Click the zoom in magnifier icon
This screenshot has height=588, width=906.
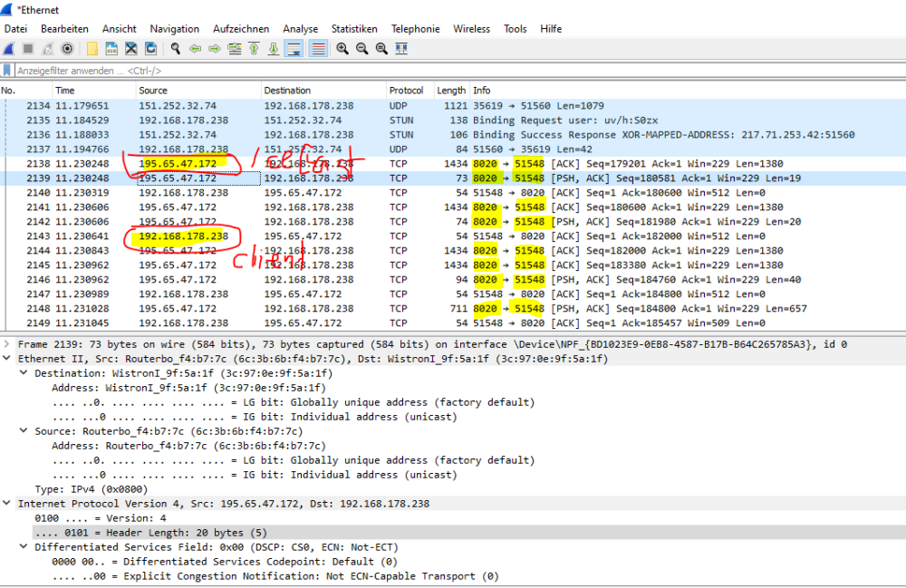(342, 49)
